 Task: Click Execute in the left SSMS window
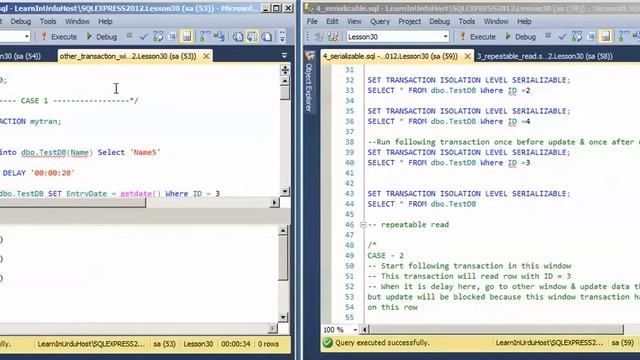coord(59,37)
